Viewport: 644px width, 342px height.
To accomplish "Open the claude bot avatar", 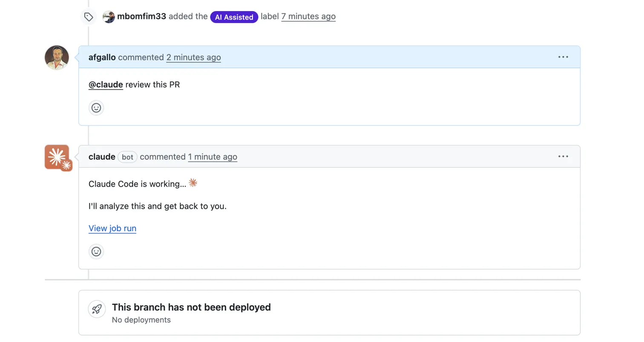I will pos(57,157).
